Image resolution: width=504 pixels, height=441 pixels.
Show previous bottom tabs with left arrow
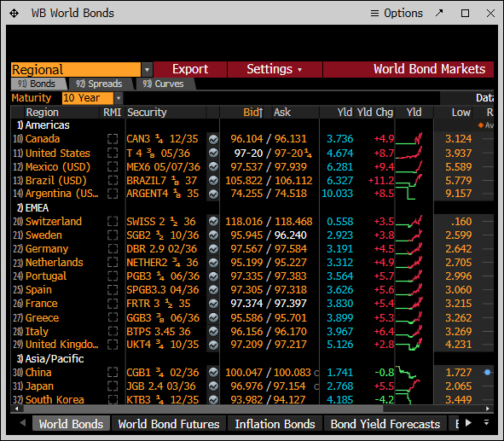(x=22, y=423)
